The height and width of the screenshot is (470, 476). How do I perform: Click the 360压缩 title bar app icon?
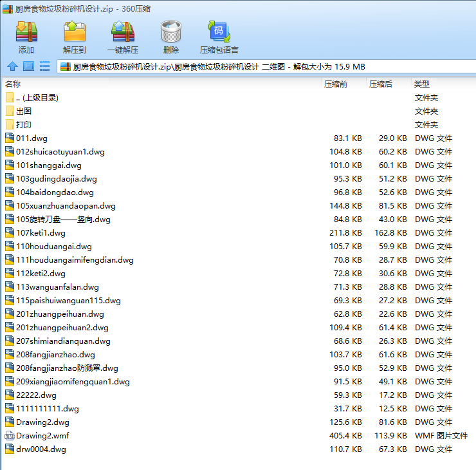(8, 9)
